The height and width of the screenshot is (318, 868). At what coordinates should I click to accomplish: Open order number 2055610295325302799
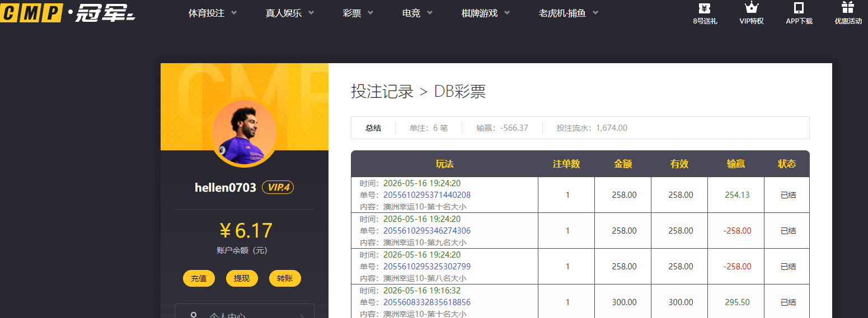[x=427, y=267]
